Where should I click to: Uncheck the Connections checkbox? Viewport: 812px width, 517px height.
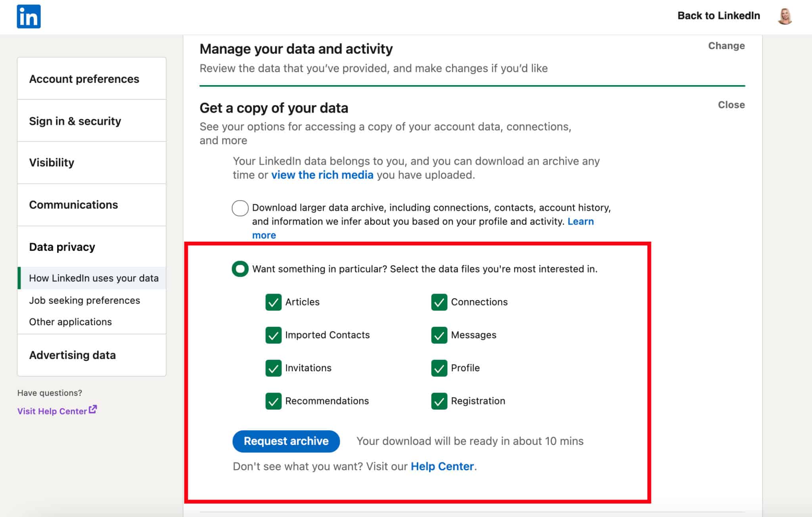[439, 302]
